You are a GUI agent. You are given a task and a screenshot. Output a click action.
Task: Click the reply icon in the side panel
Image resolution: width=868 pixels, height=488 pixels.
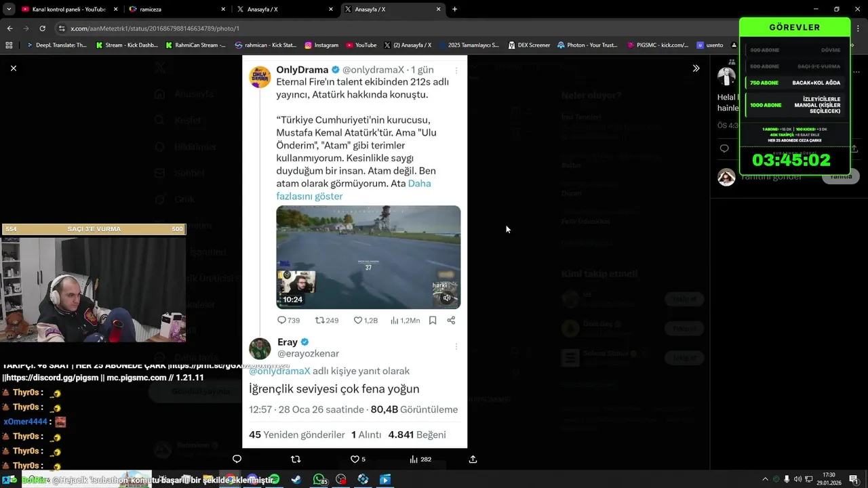click(x=724, y=148)
